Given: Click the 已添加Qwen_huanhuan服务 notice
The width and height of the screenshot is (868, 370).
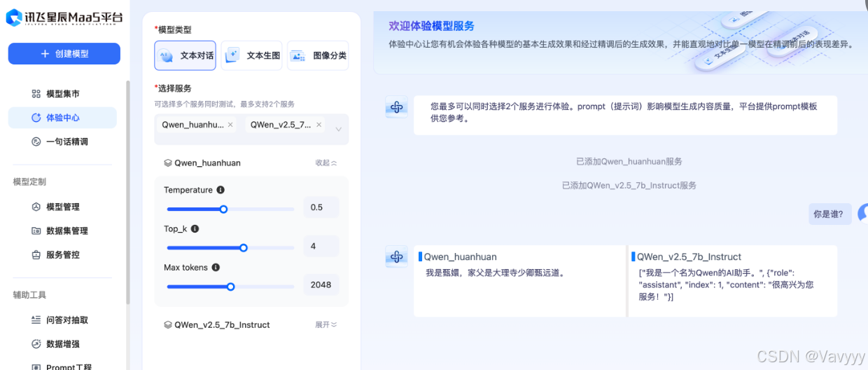Looking at the screenshot, I should [x=629, y=161].
